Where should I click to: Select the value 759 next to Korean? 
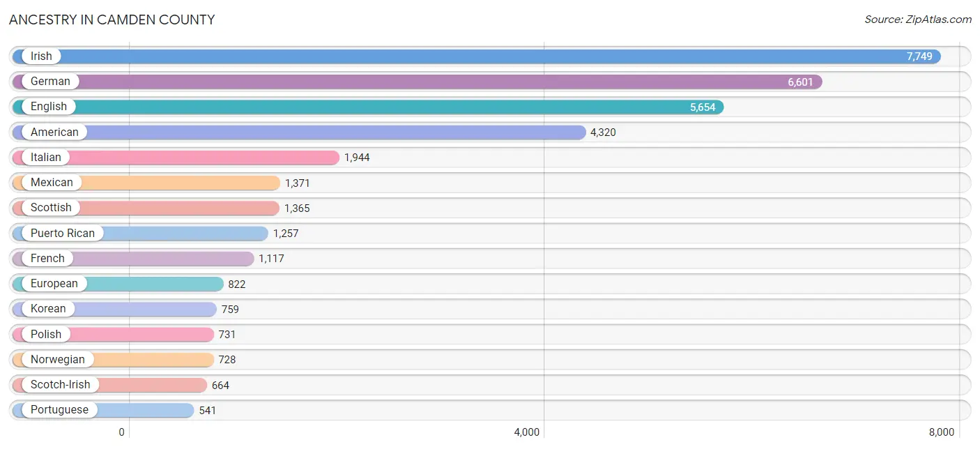click(x=230, y=310)
